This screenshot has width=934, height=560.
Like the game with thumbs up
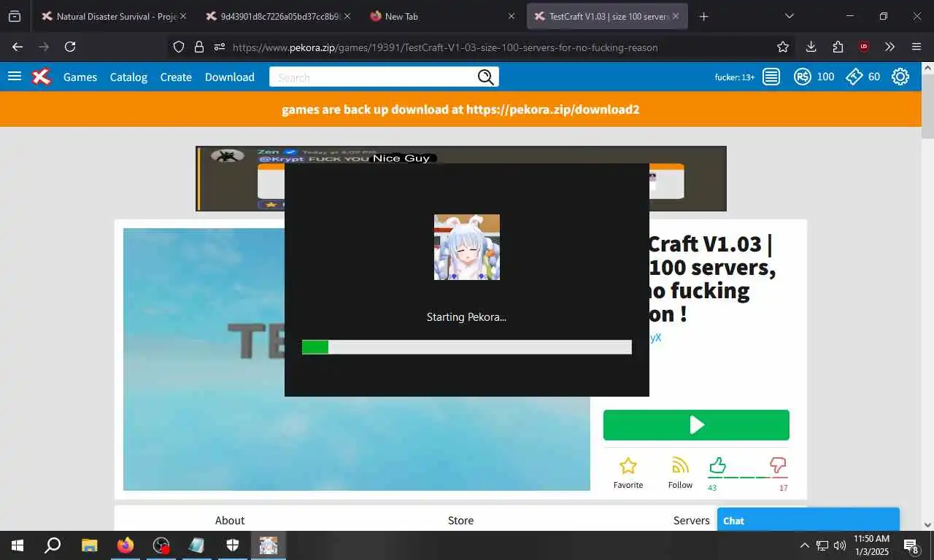[717, 465]
